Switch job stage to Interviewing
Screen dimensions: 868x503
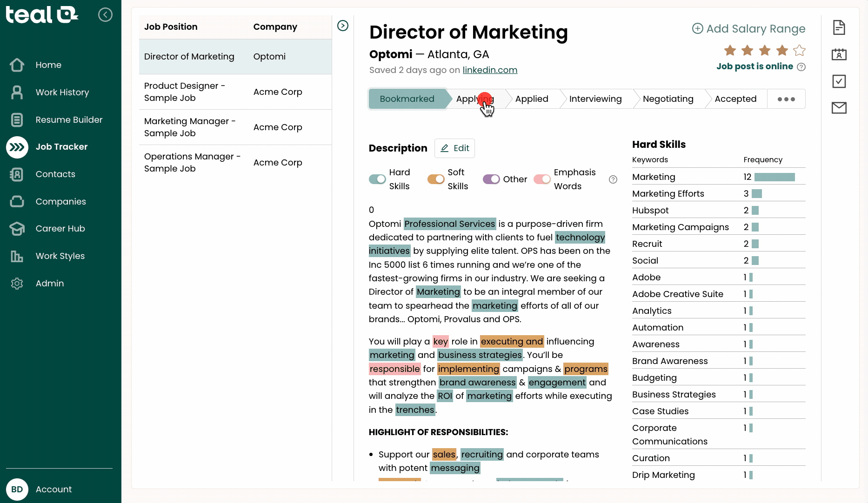595,99
